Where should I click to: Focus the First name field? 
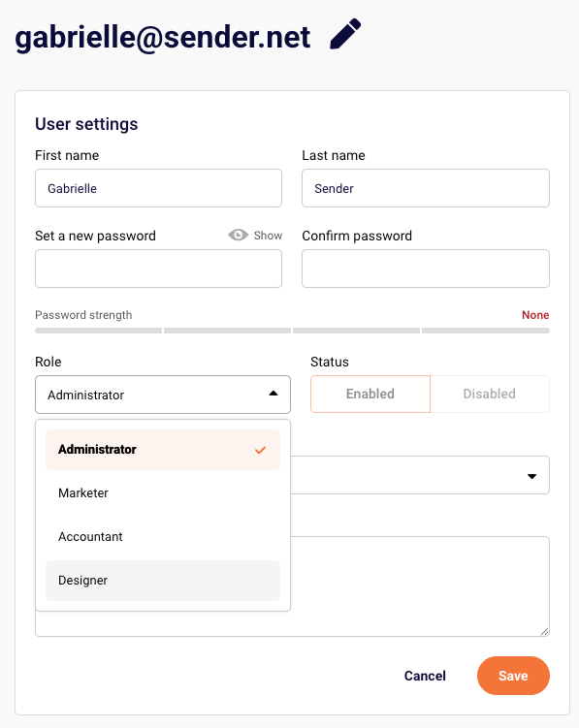point(158,188)
